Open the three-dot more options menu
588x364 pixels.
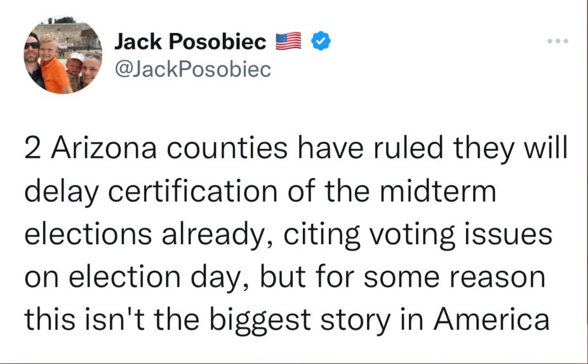pos(559,41)
